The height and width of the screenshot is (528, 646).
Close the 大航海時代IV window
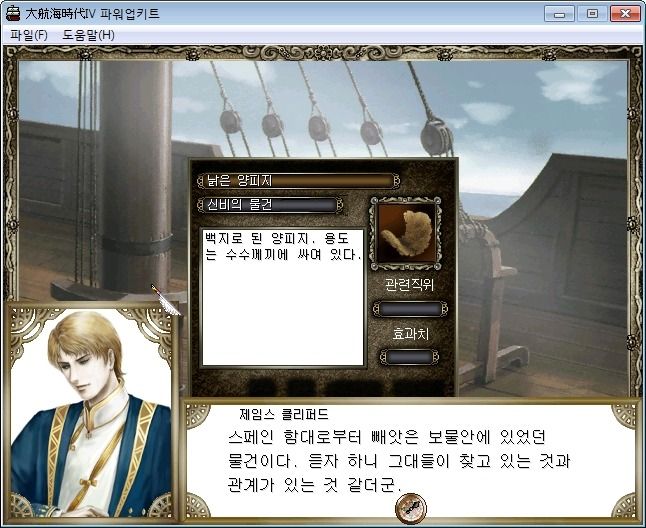click(x=625, y=14)
